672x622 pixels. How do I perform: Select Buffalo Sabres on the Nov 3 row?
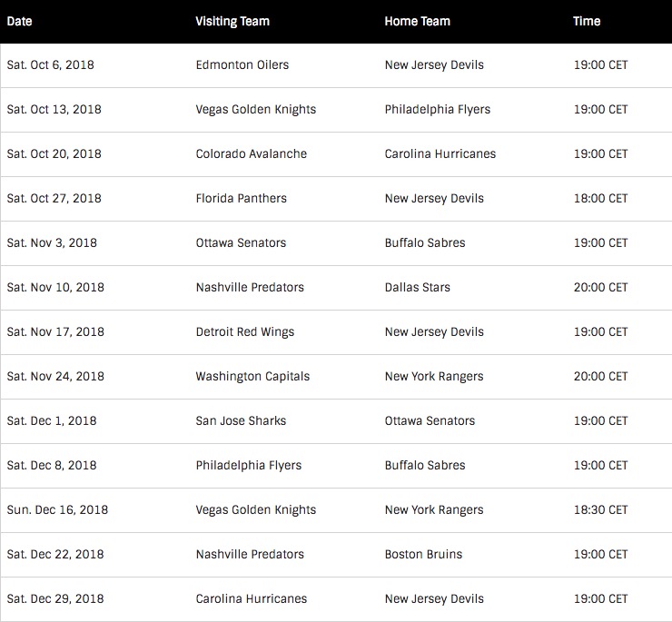click(x=425, y=243)
